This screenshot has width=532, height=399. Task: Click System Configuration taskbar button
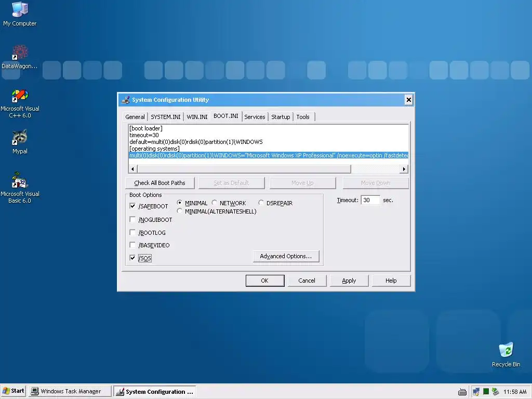(x=155, y=392)
